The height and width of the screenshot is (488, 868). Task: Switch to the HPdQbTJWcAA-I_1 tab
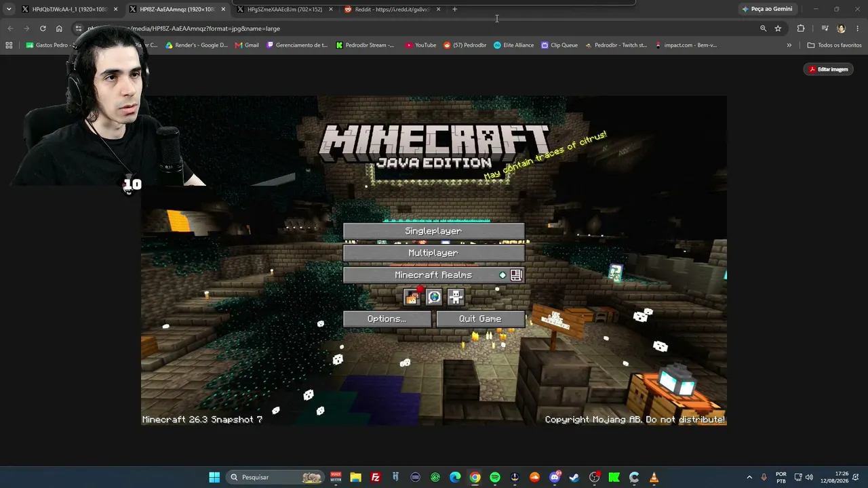(x=70, y=9)
